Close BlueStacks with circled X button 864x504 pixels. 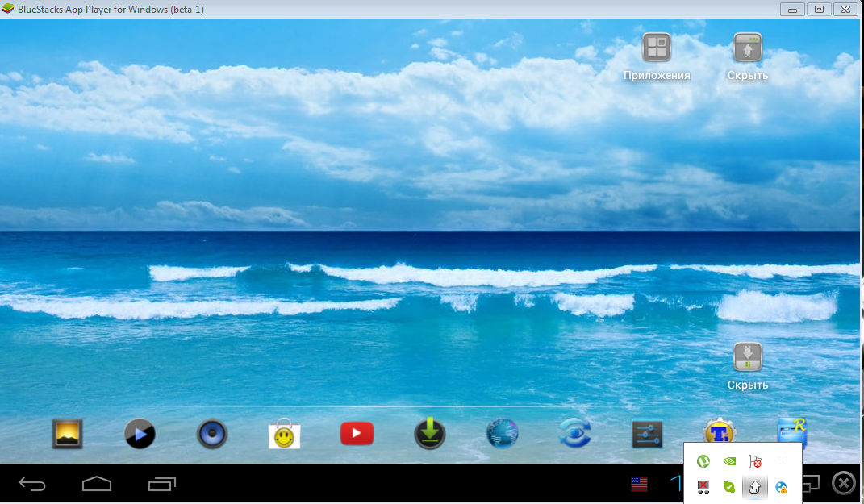pos(843,483)
